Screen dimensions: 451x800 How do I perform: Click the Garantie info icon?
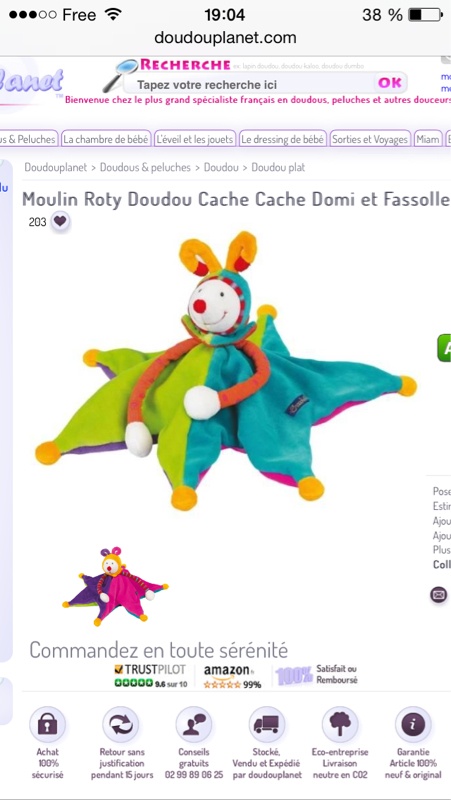(x=413, y=724)
